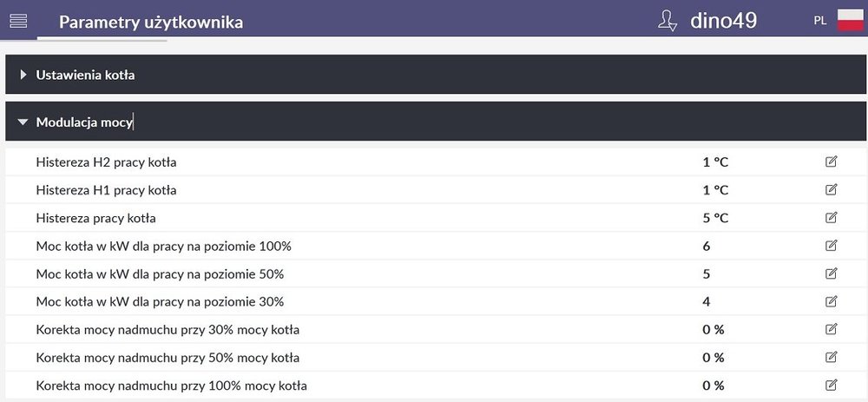Image resolution: width=868 pixels, height=402 pixels.
Task: Edit boiler power at 50% level
Action: (832, 273)
